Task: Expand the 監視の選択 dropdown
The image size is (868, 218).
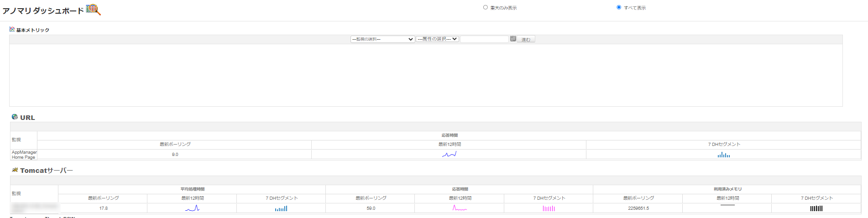Action: click(382, 39)
